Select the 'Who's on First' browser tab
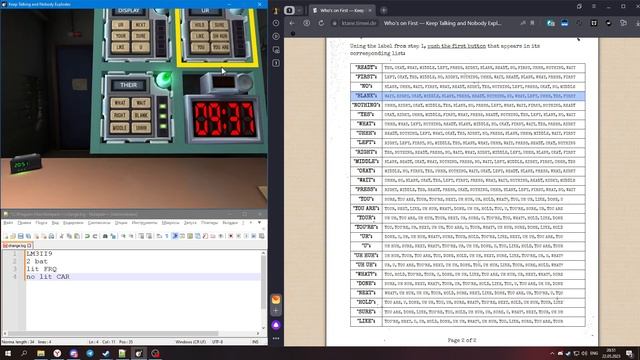Viewport: 640px width, 360px height. tap(341, 10)
